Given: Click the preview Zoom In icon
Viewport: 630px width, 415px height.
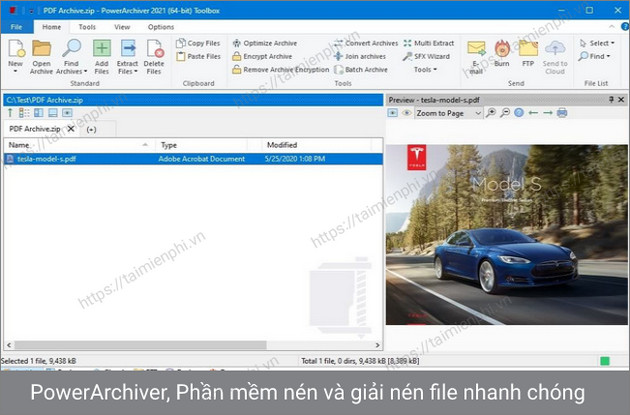Looking at the screenshot, I should [491, 113].
